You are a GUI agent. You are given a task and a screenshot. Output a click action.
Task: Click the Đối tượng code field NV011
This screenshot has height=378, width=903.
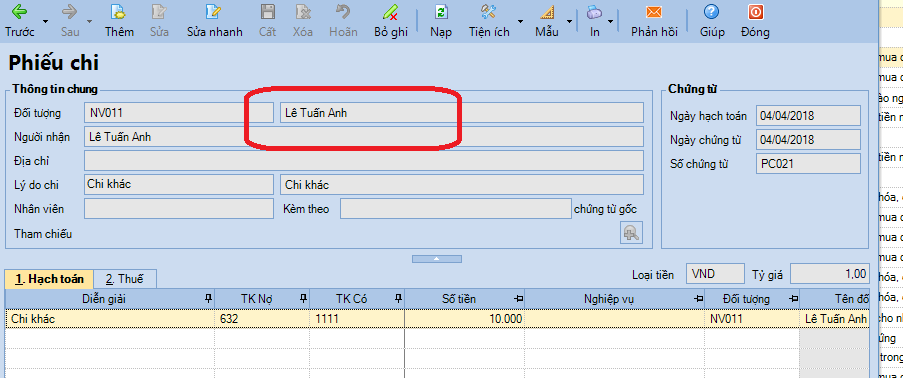(x=179, y=113)
